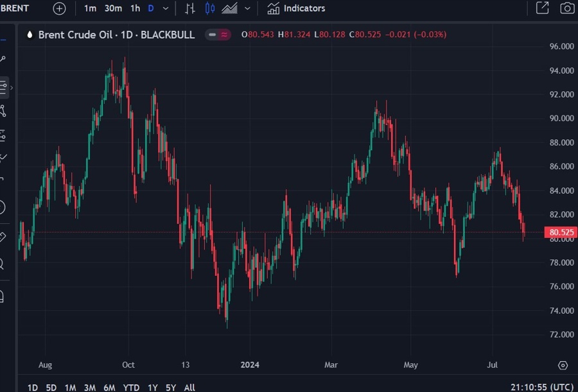Click the Jul label on time axis
Screen dimensions: 578x392
tap(492, 365)
